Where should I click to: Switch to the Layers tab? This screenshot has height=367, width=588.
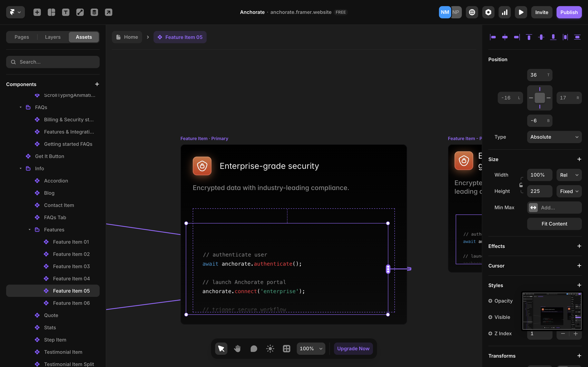point(52,37)
